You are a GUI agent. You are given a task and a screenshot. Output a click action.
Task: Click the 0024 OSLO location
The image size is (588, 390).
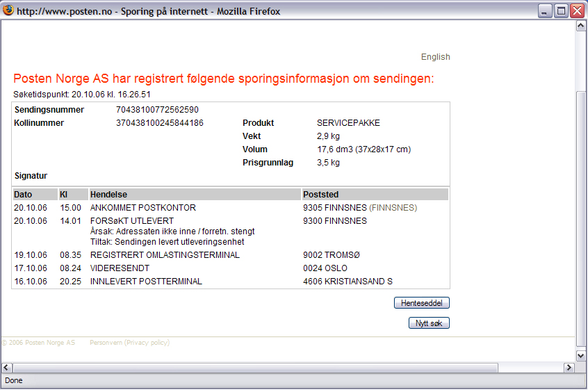[325, 268]
